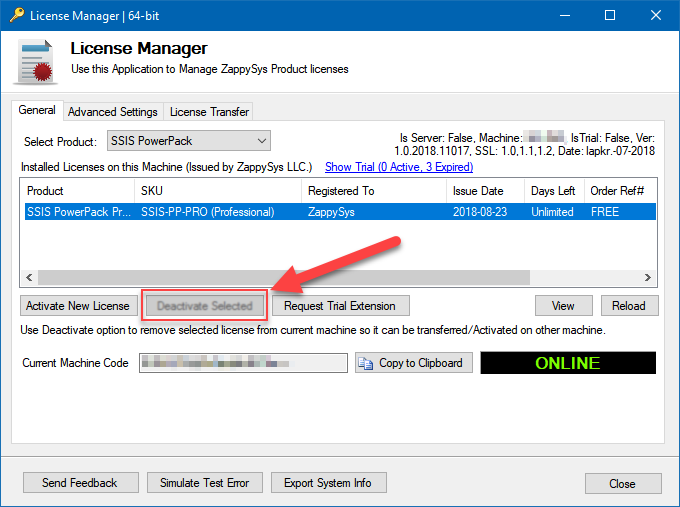Click the clipboard icon on Copy button
This screenshot has width=680, height=507.
366,363
